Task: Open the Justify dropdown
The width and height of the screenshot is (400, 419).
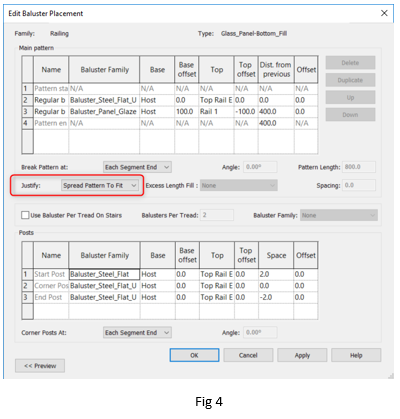Action: point(100,185)
